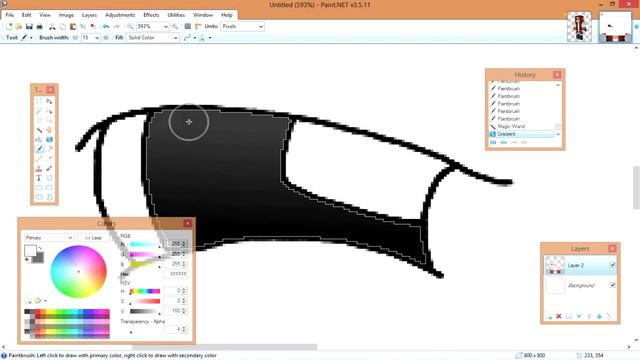Toggle the pixel grid icon
Screen dimensions: 640x360
tap(187, 27)
